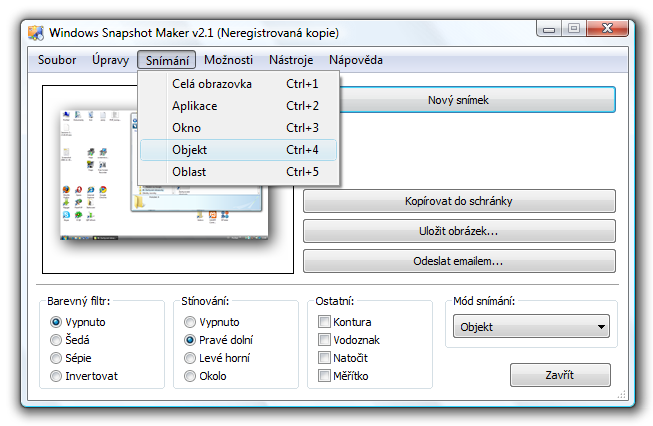Screen dimensions: 653x426
Task: Click the snapshot preview thumbnail
Action: [168, 179]
